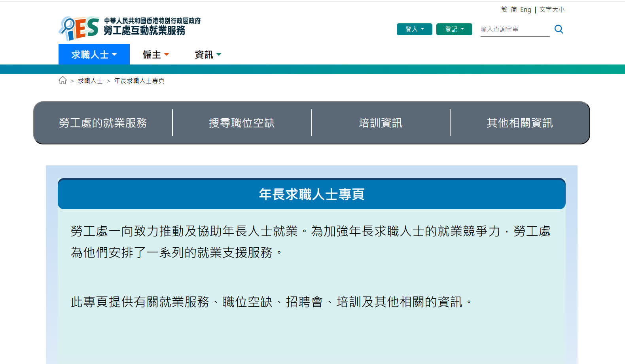Expand the 僱主 navigation menu

coord(155,55)
